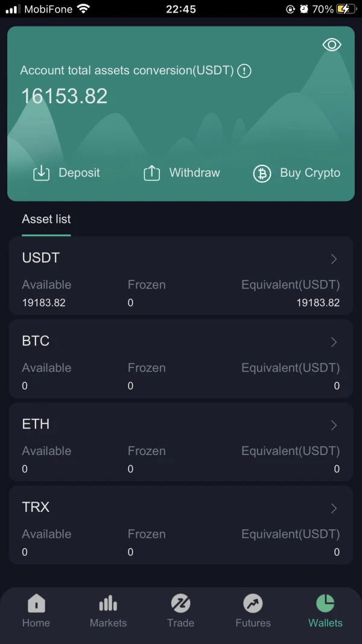Expand TRX asset details chevron
Screen dimensions: 362x644
click(x=334, y=509)
